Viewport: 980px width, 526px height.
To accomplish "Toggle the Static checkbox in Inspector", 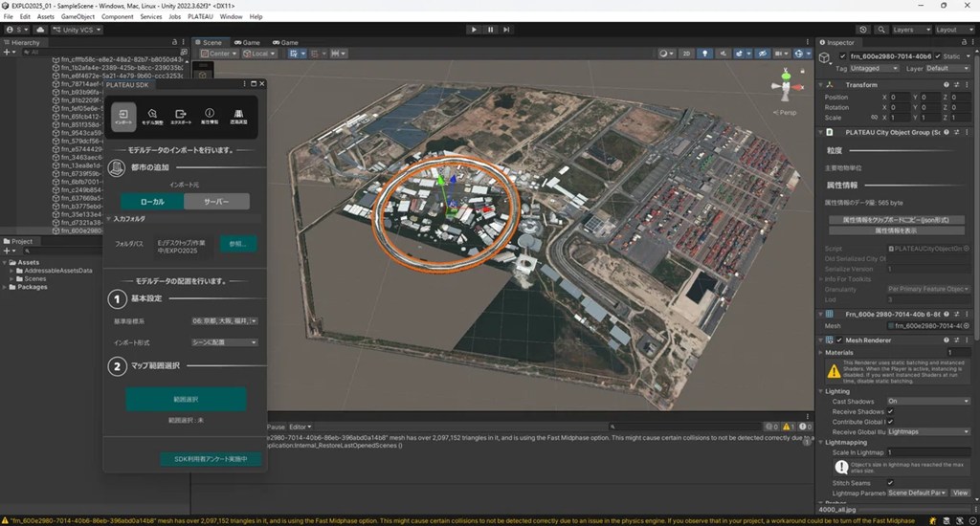I will pos(937,56).
